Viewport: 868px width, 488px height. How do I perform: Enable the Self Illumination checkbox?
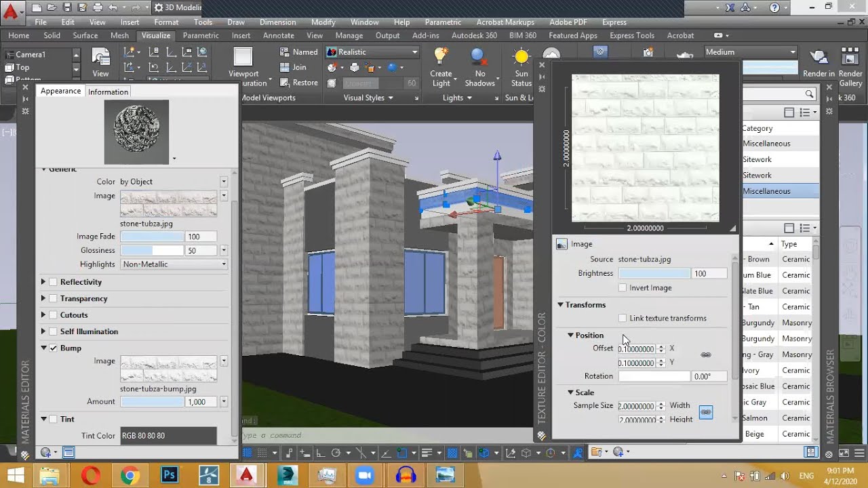click(54, 331)
